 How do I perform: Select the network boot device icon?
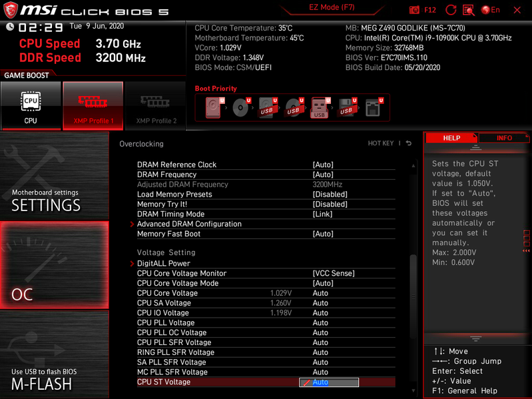click(374, 107)
